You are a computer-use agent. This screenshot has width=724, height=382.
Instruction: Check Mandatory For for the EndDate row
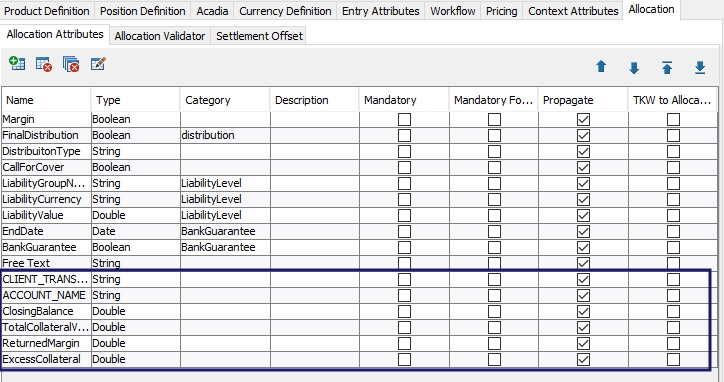click(x=494, y=231)
